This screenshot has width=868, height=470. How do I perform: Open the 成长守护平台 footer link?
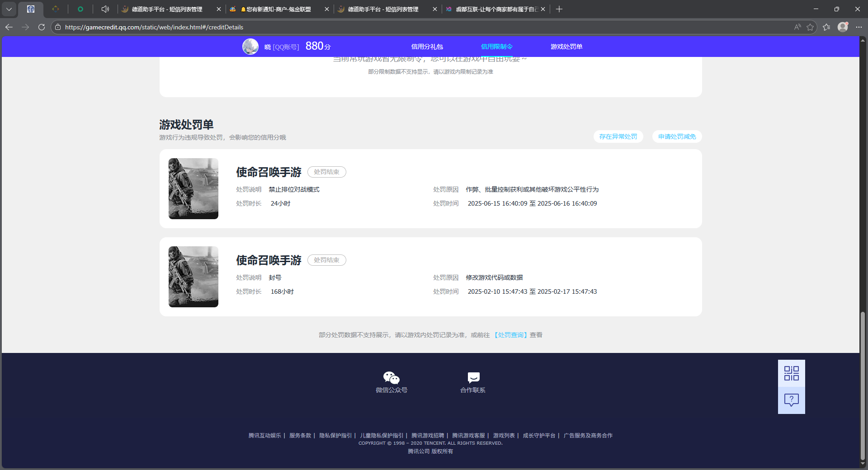coord(539,436)
